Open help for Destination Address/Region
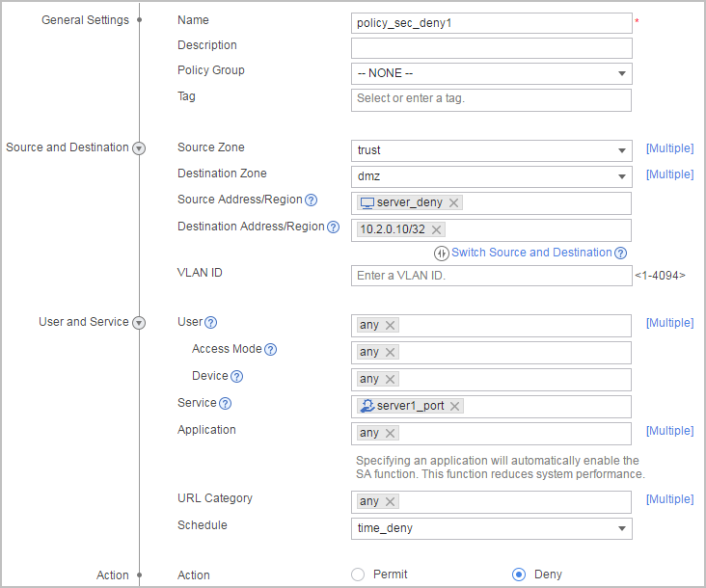The image size is (706, 588). point(333,227)
